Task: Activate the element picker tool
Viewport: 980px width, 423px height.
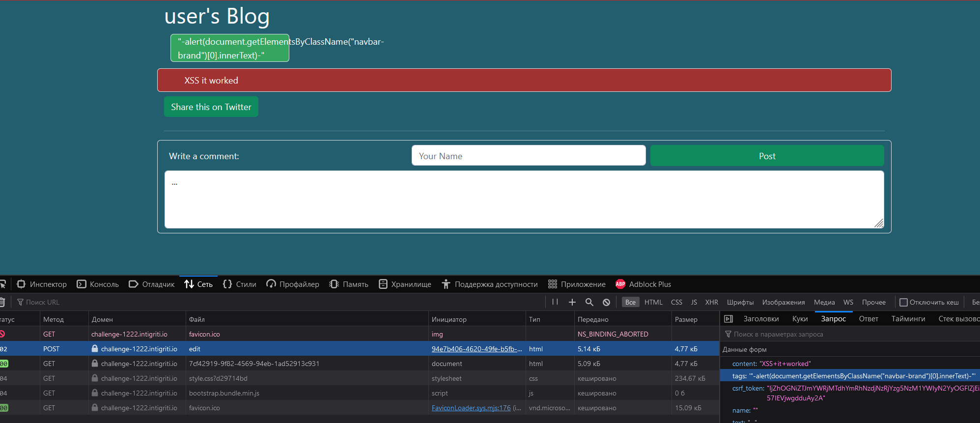Action: (x=3, y=284)
